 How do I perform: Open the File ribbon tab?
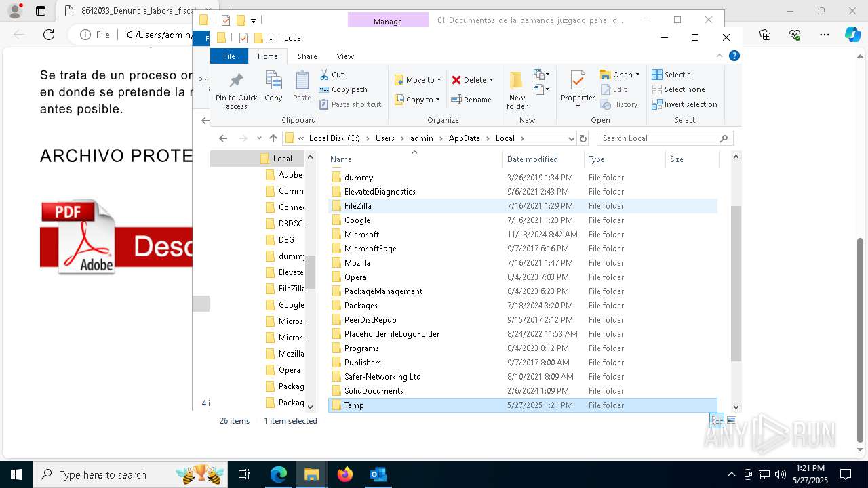pos(229,56)
